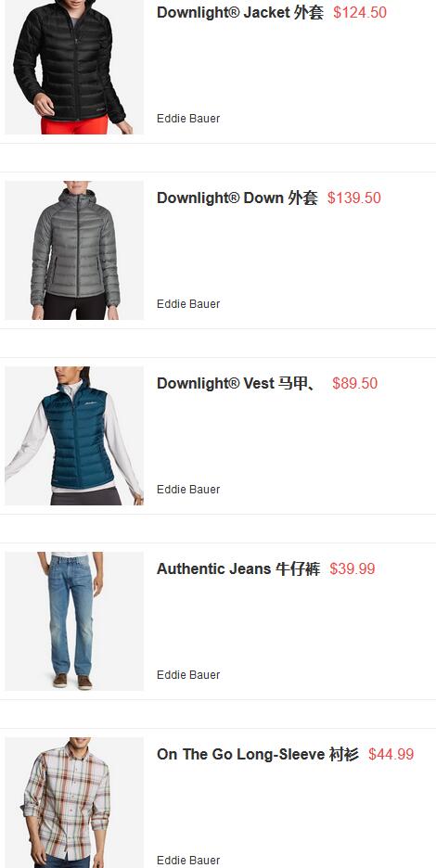Click the Downlight® Vest 马甲 title

[237, 384]
